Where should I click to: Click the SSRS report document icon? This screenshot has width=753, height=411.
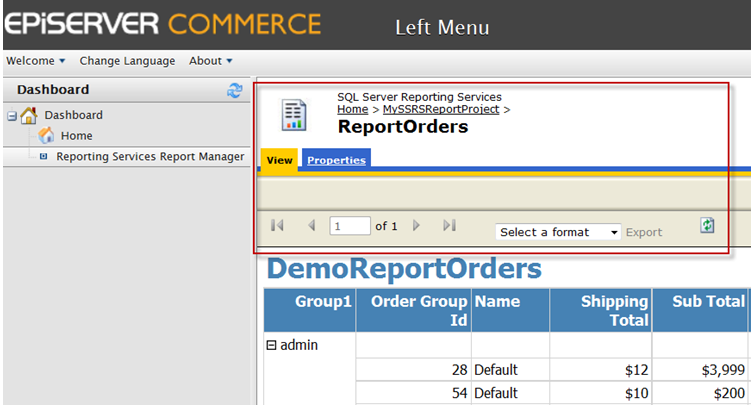click(294, 115)
